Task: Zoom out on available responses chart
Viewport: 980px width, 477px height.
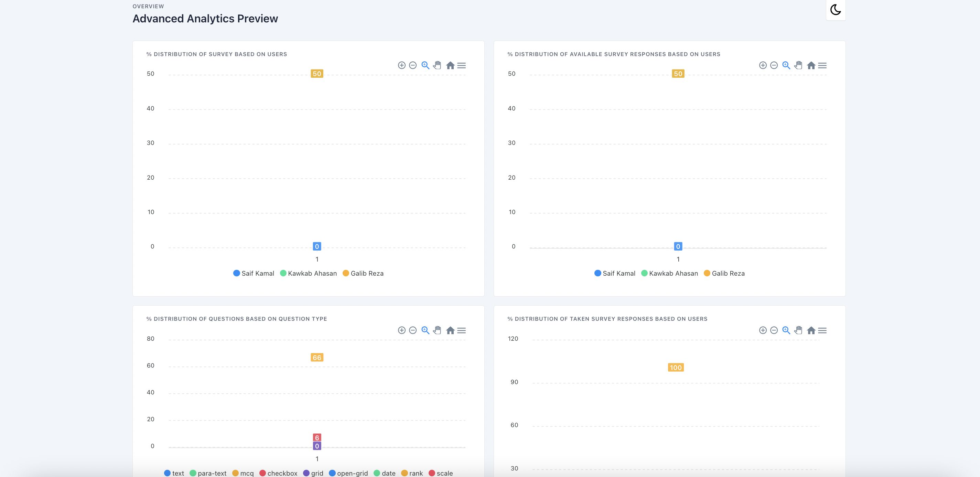Action: coord(774,65)
